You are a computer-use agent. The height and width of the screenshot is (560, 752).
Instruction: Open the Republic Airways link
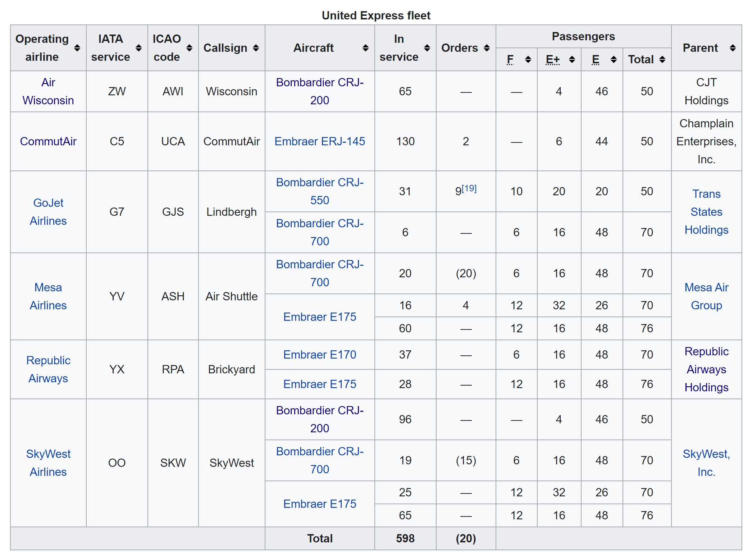tap(48, 369)
